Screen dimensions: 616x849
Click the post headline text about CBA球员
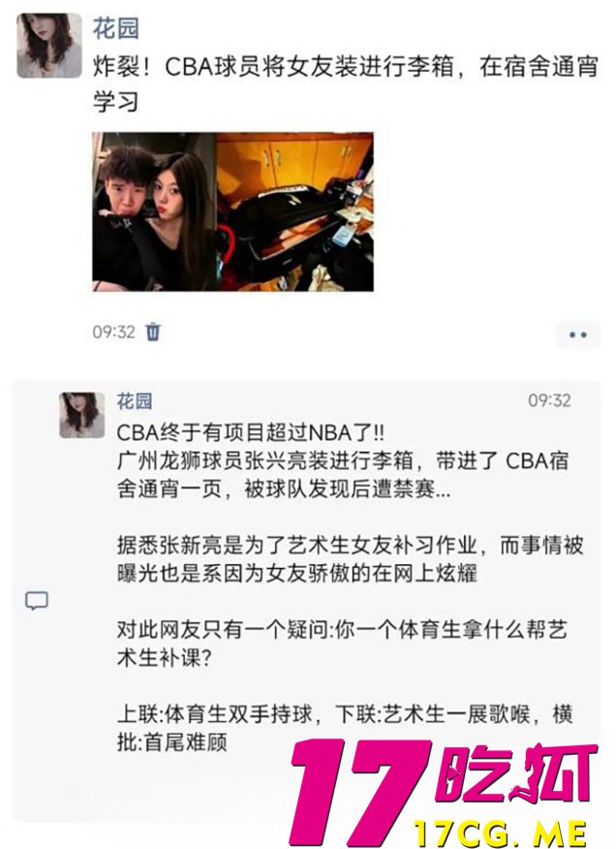(346, 84)
